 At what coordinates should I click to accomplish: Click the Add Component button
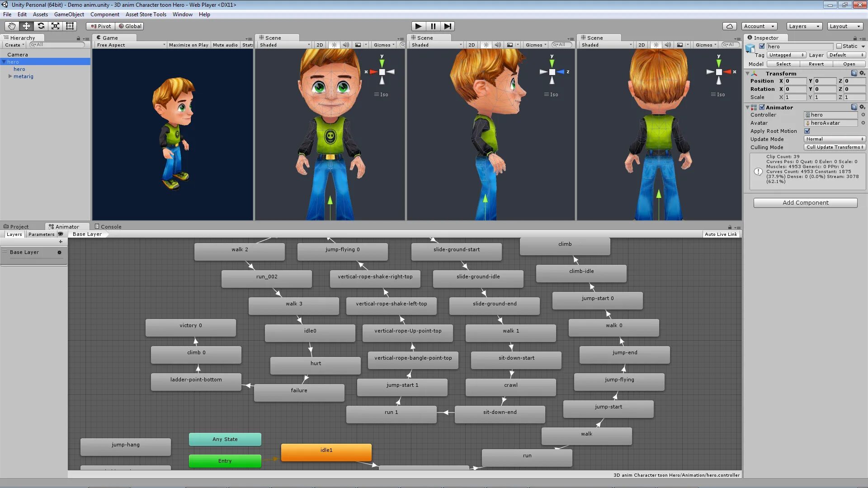coord(806,202)
